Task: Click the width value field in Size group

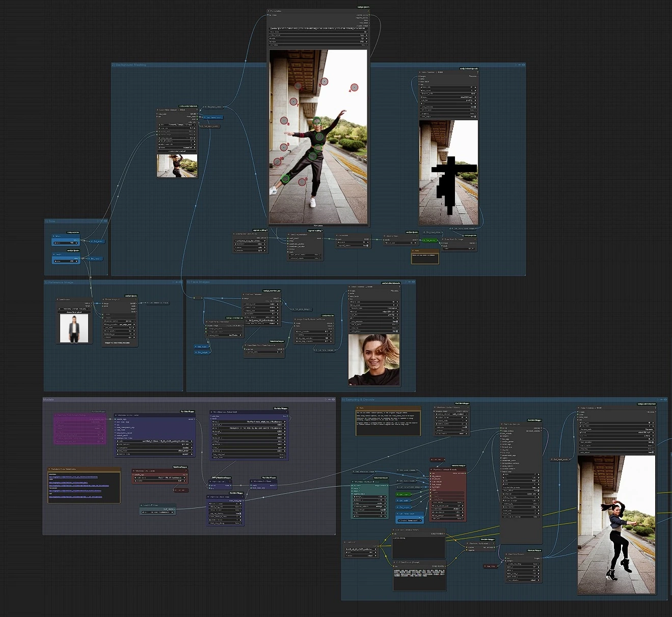Action: click(x=66, y=243)
